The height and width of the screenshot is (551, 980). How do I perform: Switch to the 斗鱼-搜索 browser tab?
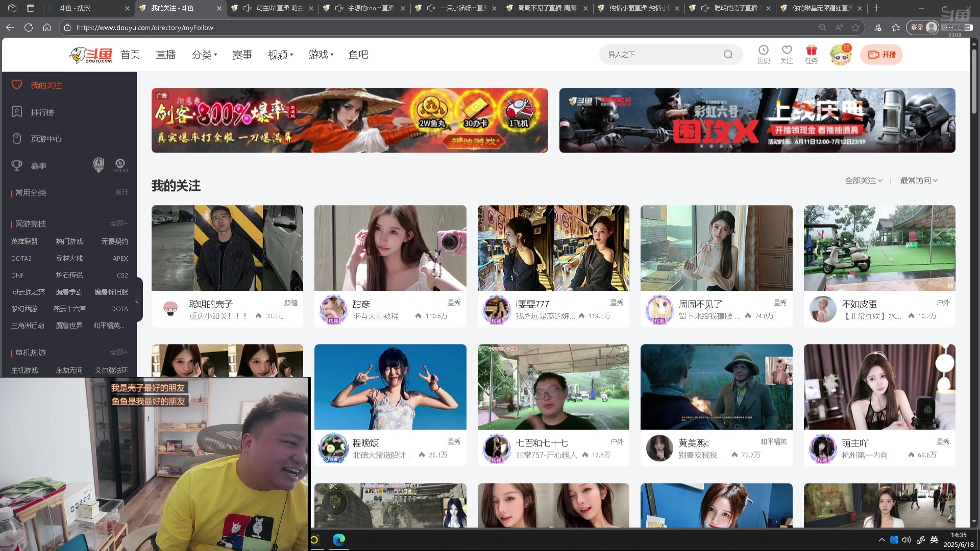[89, 8]
